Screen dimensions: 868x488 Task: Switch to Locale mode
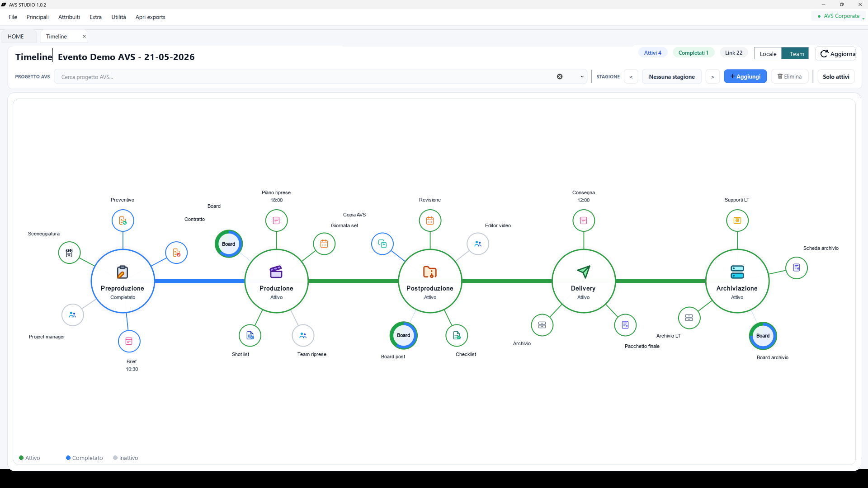click(768, 54)
